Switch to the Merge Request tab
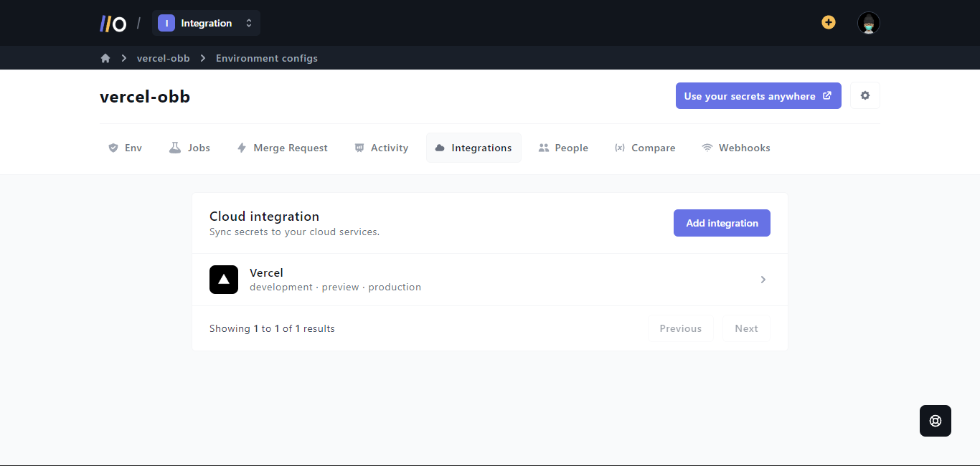The width and height of the screenshot is (980, 466). [x=282, y=148]
